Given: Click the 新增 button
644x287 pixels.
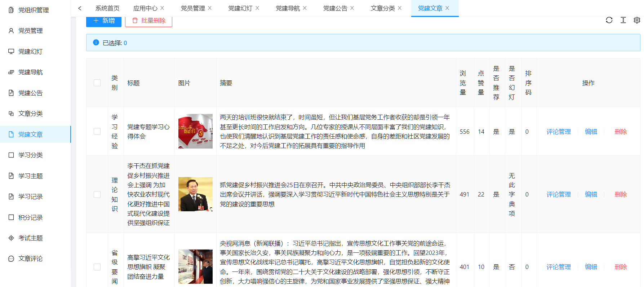Looking at the screenshot, I should (x=104, y=21).
